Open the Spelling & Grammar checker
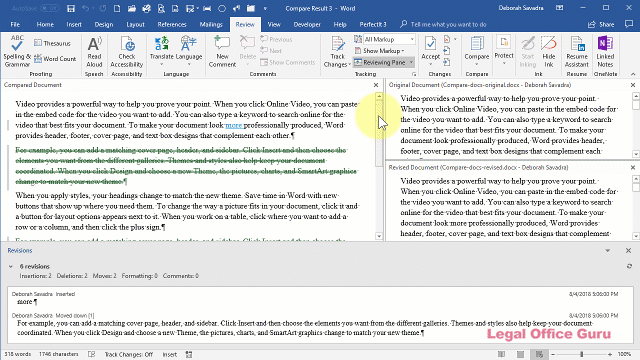640x360 pixels. 17,51
